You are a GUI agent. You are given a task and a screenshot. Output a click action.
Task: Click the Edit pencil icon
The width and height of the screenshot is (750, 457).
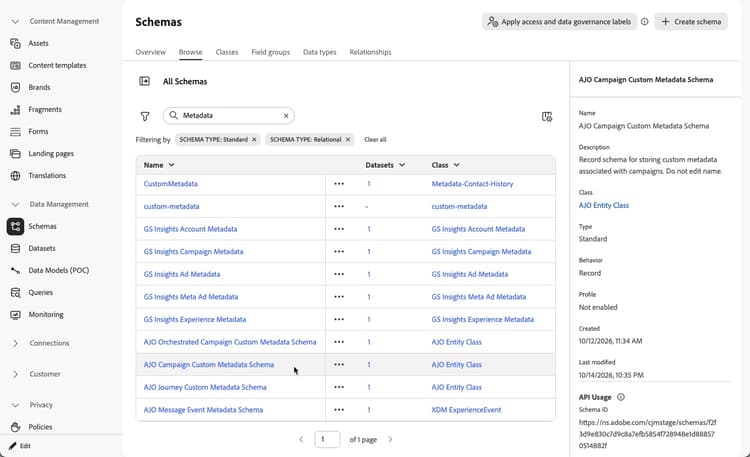pyautogui.click(x=12, y=446)
